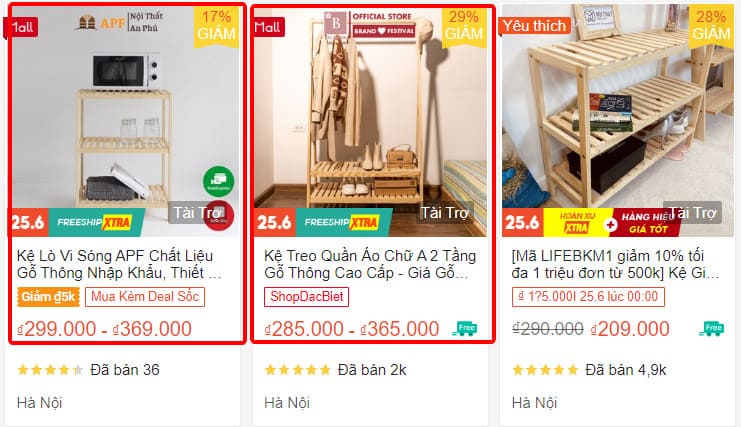This screenshot has width=741, height=427.
Task: Open the microwave shelf product image
Action: click(x=126, y=120)
